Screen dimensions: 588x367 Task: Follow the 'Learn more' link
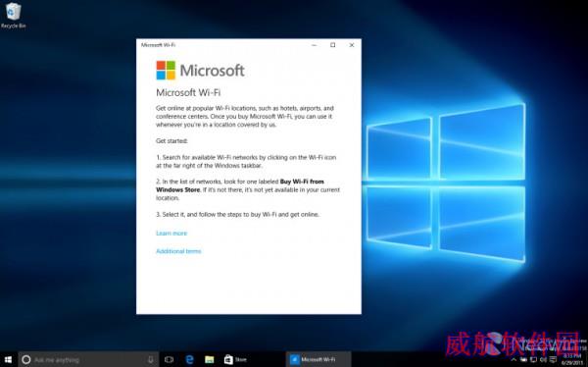click(171, 234)
